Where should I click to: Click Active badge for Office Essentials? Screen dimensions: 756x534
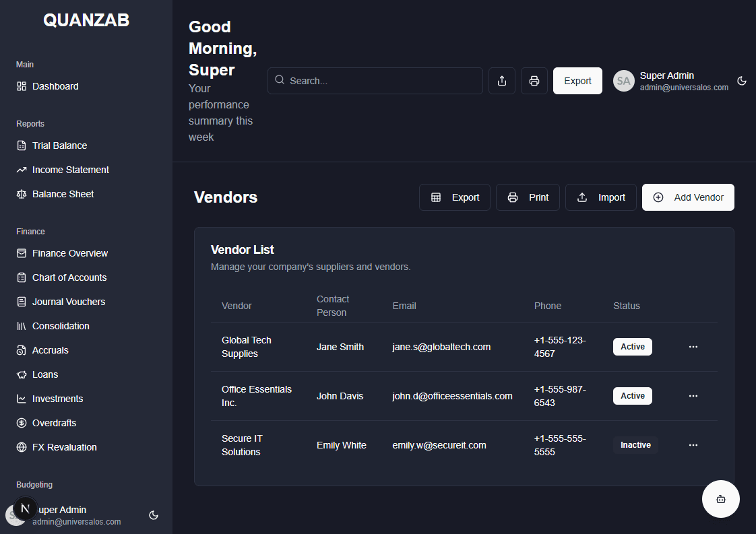[x=633, y=396]
